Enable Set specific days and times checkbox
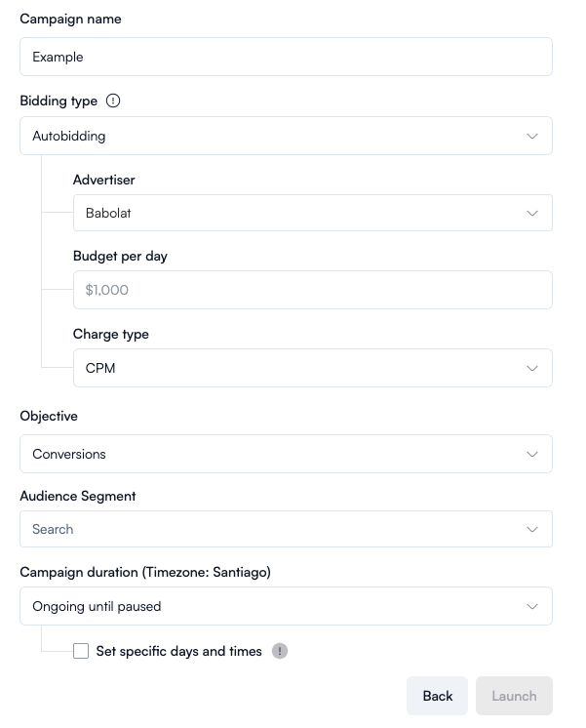 pyautogui.click(x=81, y=651)
